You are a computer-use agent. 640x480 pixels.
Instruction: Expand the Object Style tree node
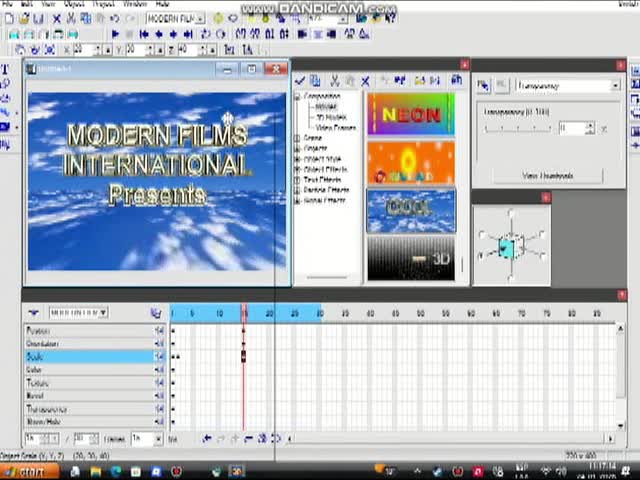298,159
